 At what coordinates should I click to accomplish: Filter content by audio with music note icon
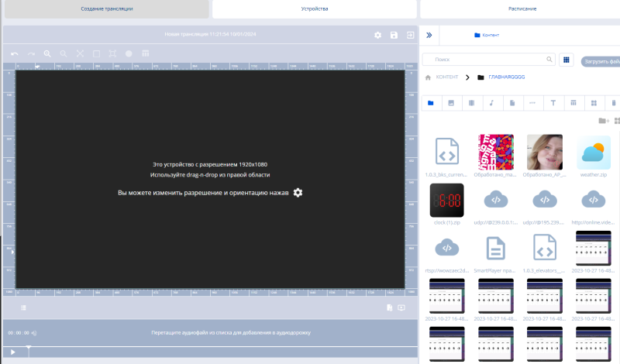491,102
